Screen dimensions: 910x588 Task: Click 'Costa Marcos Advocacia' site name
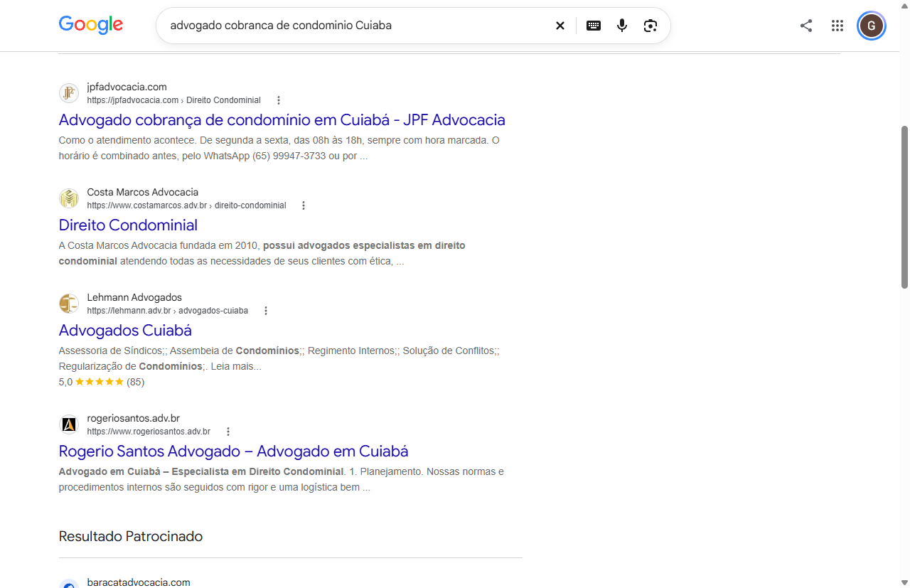tap(143, 192)
